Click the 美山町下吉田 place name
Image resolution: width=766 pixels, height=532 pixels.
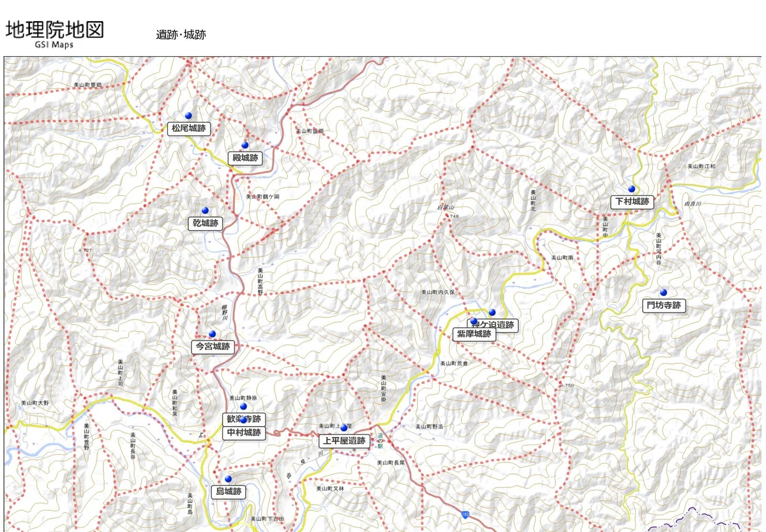point(267,519)
